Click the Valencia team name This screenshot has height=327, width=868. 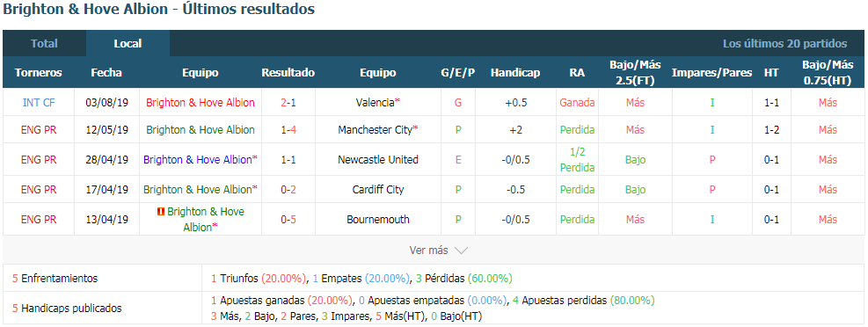pyautogui.click(x=376, y=102)
